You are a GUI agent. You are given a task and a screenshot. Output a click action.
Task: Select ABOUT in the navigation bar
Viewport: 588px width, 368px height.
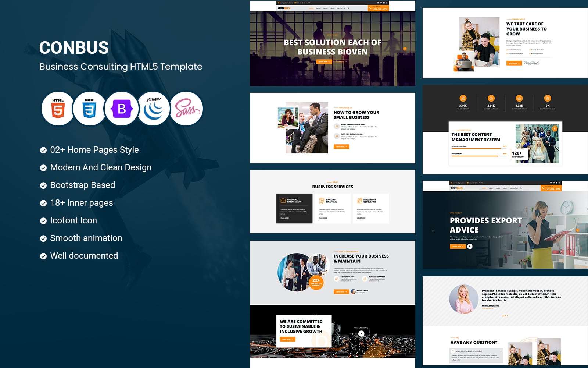tap(318, 8)
